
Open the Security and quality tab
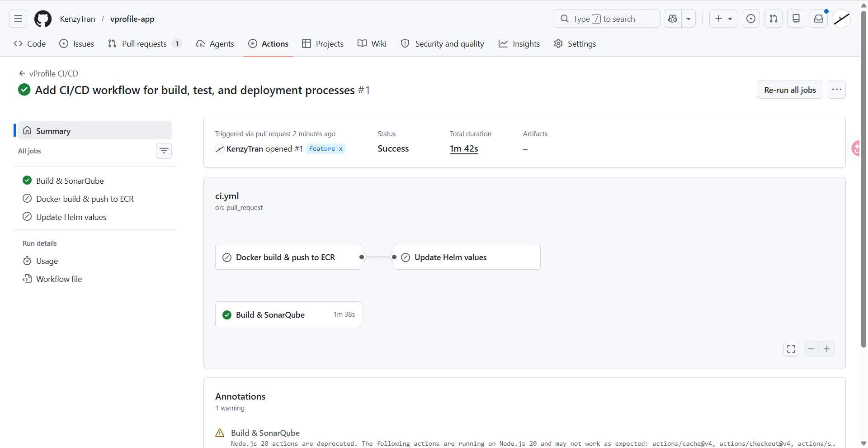click(443, 44)
